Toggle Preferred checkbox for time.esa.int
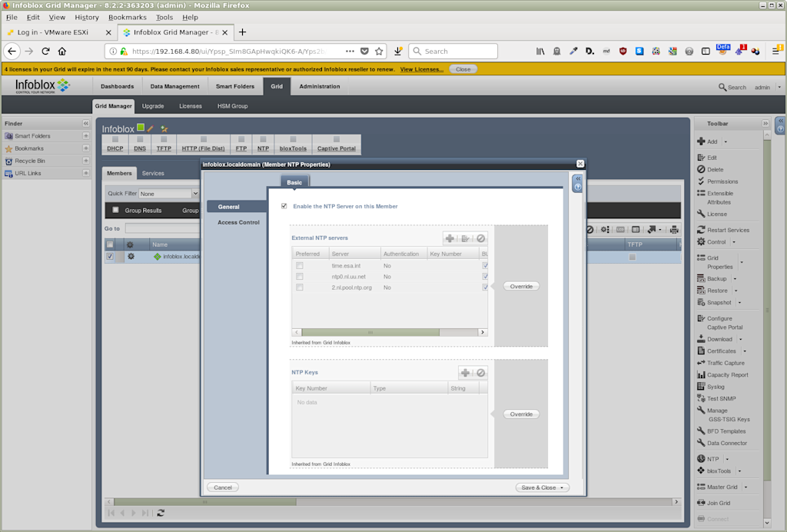The image size is (787, 532). (x=300, y=265)
